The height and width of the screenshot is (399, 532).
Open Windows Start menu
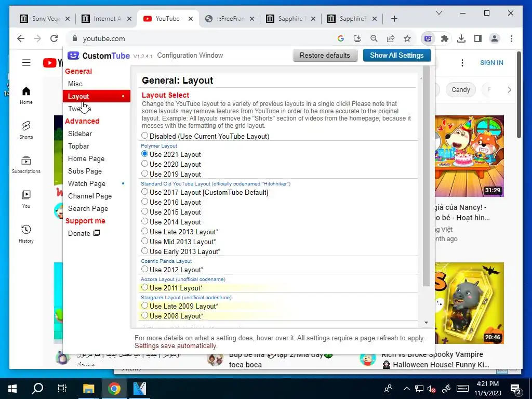tap(12, 389)
